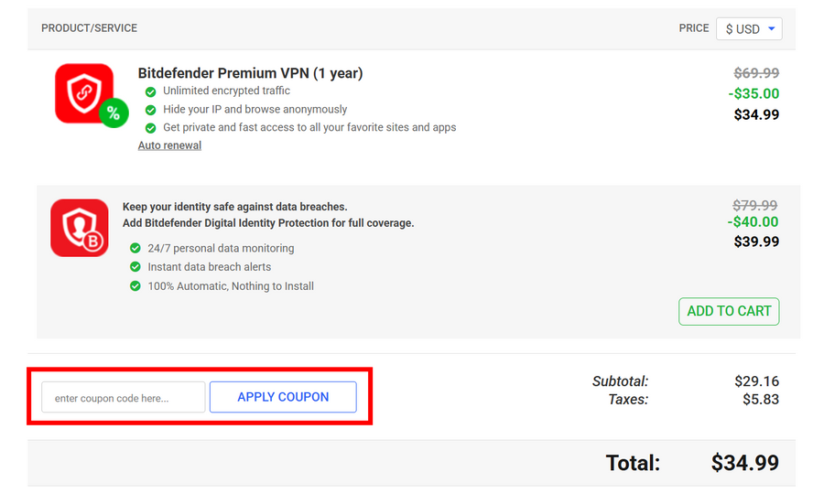The width and height of the screenshot is (824, 504).
Task: Click the checkmark beside Get private and fast access
Action: (x=150, y=128)
